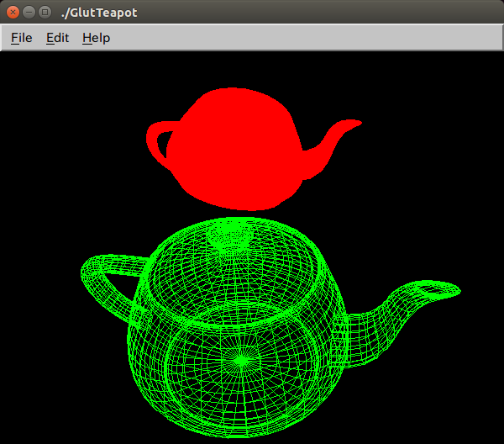Open the Help menu
The height and width of the screenshot is (444, 504).
pos(96,38)
